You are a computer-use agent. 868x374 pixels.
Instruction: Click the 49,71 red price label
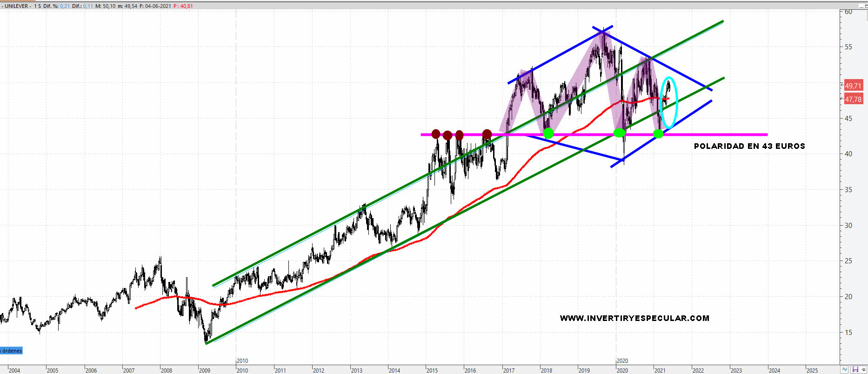click(853, 86)
